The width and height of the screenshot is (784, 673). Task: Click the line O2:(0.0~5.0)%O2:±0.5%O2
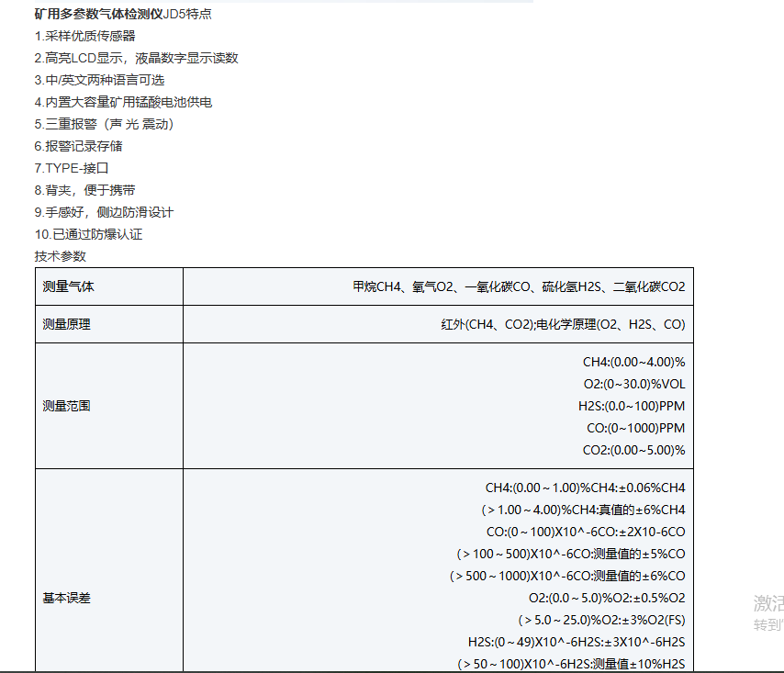coord(607,598)
